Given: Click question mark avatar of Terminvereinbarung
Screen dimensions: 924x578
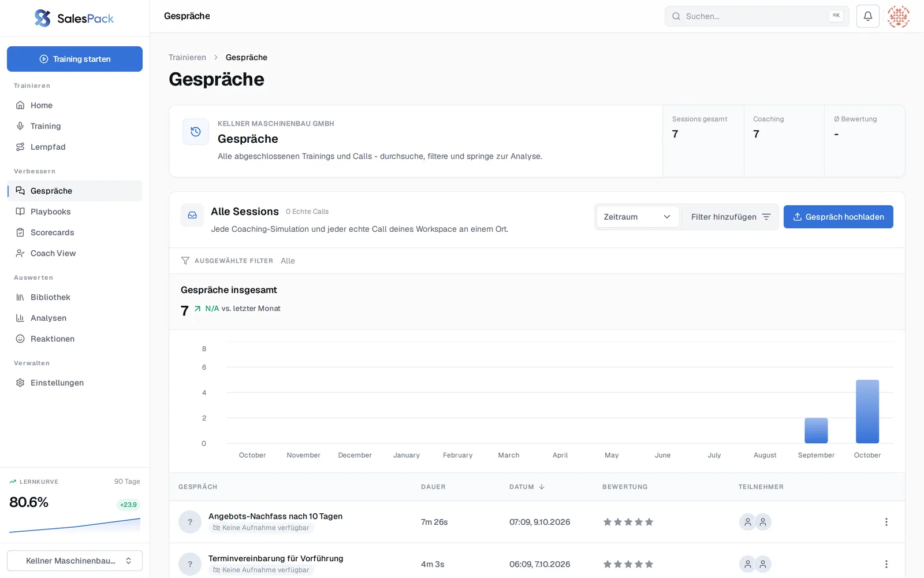Looking at the screenshot, I should coord(190,564).
